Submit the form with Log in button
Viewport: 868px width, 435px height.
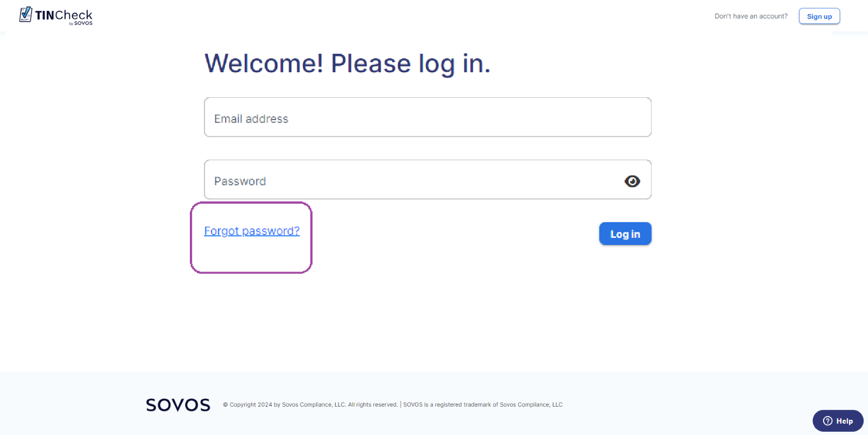(x=625, y=234)
